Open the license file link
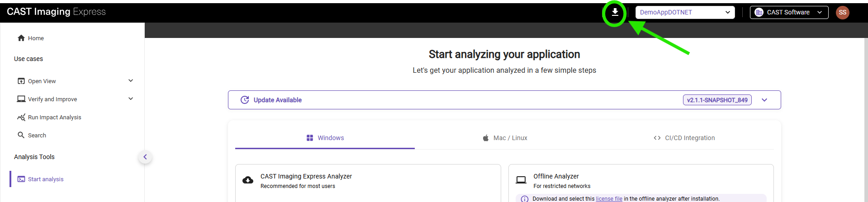Image resolution: width=868 pixels, height=202 pixels. click(609, 199)
